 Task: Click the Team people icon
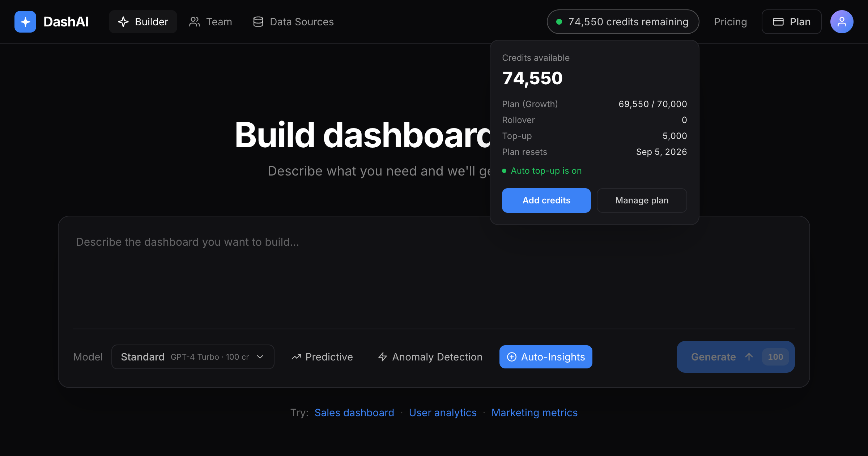coord(195,22)
